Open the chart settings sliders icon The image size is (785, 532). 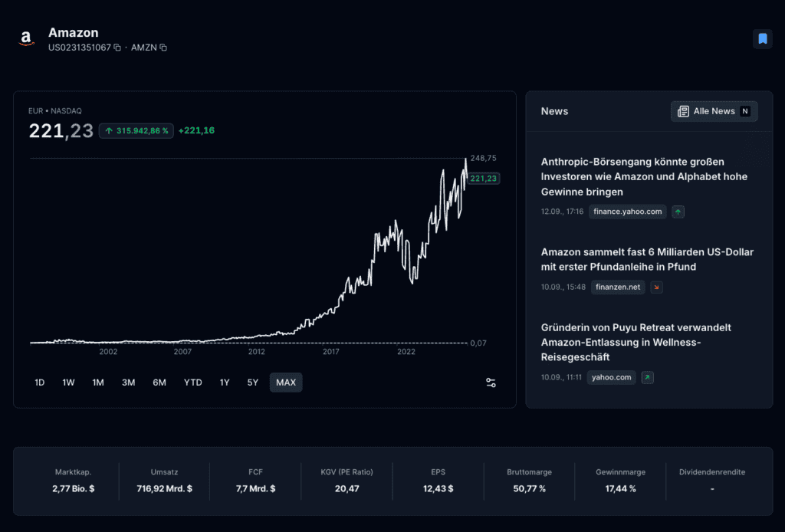pos(491,383)
